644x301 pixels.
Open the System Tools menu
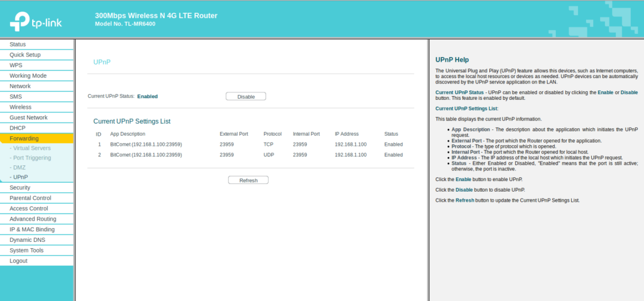click(26, 250)
